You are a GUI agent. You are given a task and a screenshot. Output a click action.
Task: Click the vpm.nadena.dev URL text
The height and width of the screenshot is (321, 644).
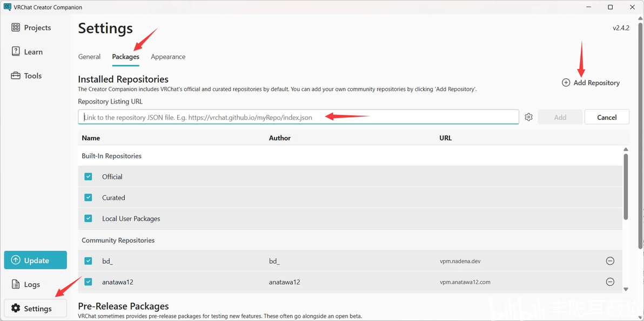tap(460, 261)
